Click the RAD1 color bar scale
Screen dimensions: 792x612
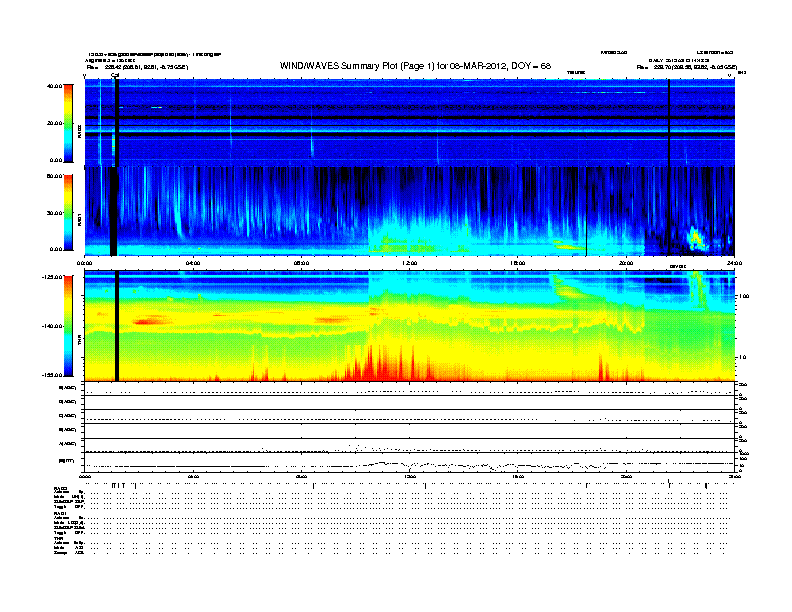click(68, 212)
